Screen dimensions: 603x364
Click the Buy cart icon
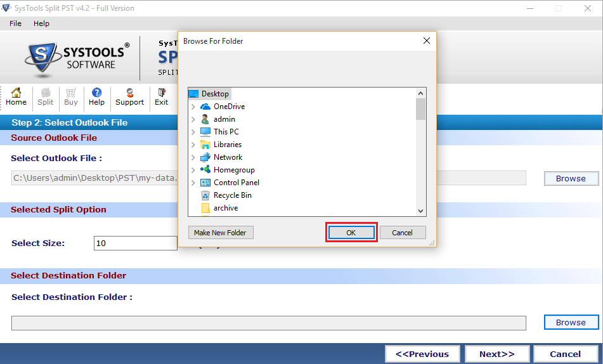click(x=71, y=93)
